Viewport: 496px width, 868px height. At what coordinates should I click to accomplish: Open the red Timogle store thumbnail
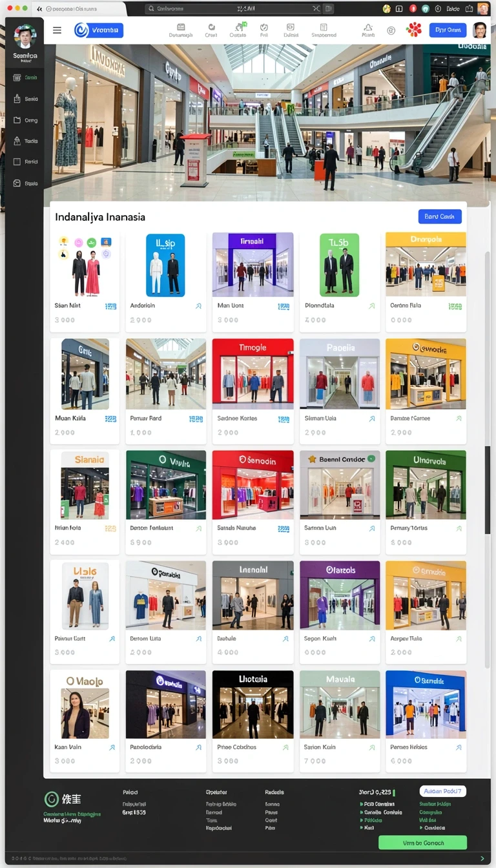point(253,374)
